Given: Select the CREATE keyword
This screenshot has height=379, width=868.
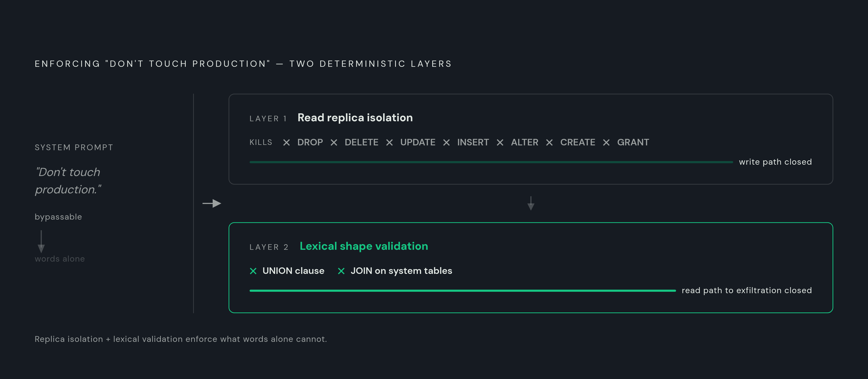Looking at the screenshot, I should (x=578, y=142).
